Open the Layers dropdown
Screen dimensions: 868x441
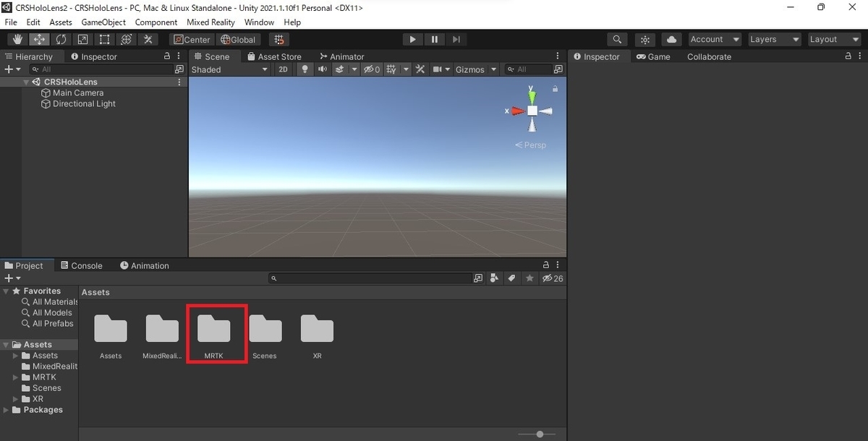(x=774, y=39)
